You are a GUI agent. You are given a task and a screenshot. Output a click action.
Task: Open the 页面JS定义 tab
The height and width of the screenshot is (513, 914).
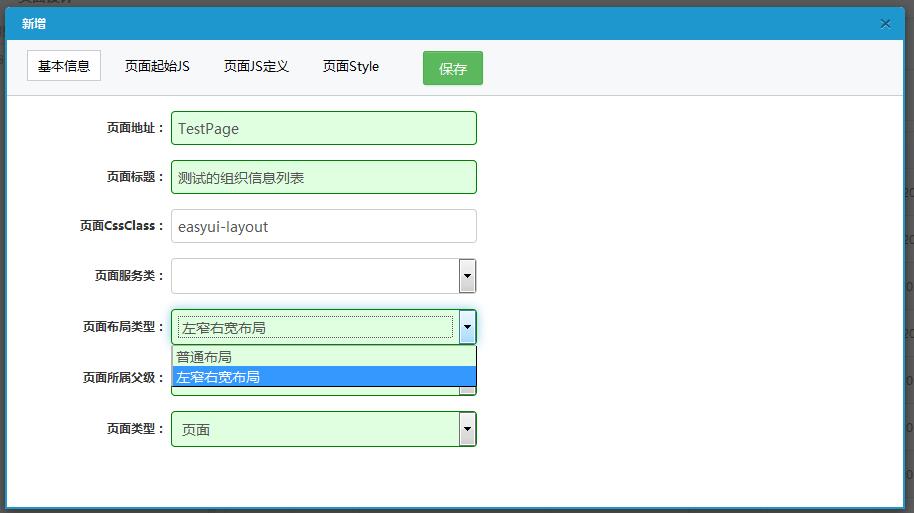(x=256, y=66)
